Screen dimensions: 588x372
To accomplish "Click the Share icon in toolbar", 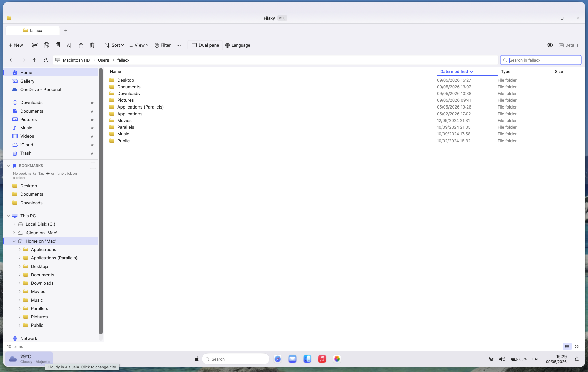I will click(81, 45).
